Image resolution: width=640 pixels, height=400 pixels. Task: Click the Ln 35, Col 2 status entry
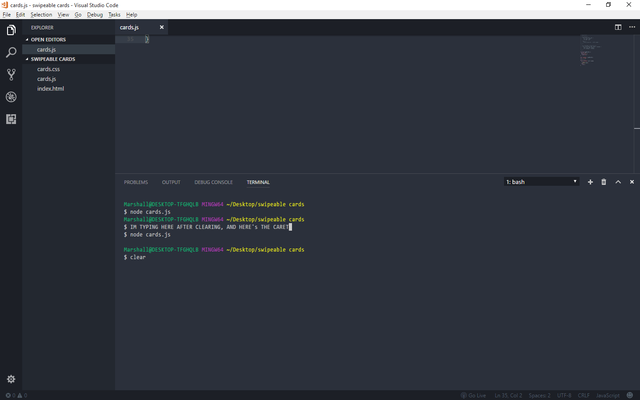click(x=508, y=395)
